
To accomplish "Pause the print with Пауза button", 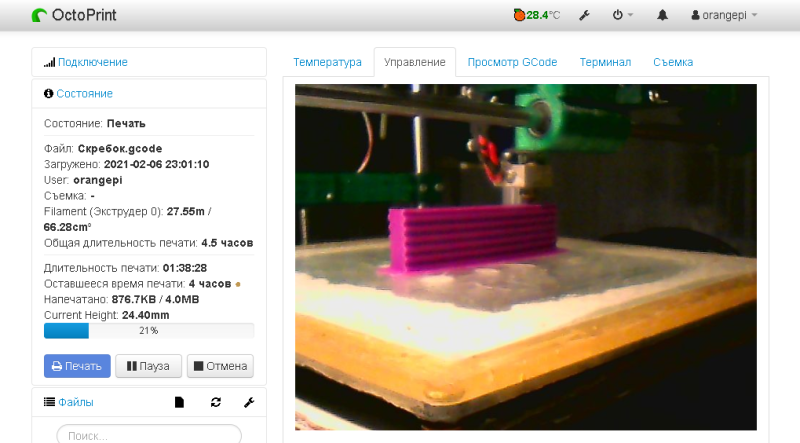I will point(148,366).
